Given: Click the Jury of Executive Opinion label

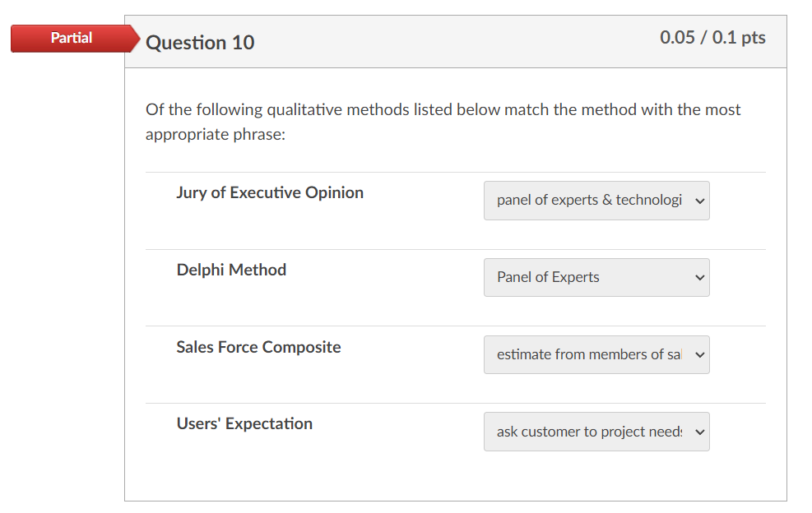Looking at the screenshot, I should pyautogui.click(x=270, y=192).
